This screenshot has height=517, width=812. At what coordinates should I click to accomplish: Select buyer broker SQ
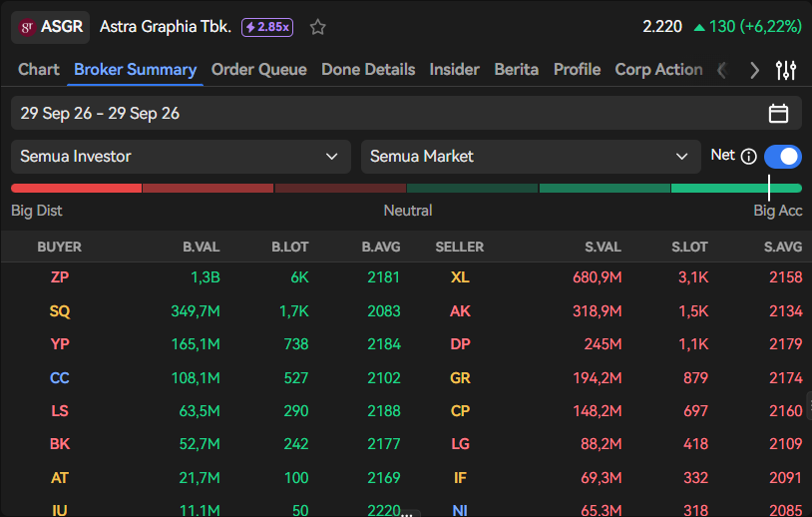(60, 310)
